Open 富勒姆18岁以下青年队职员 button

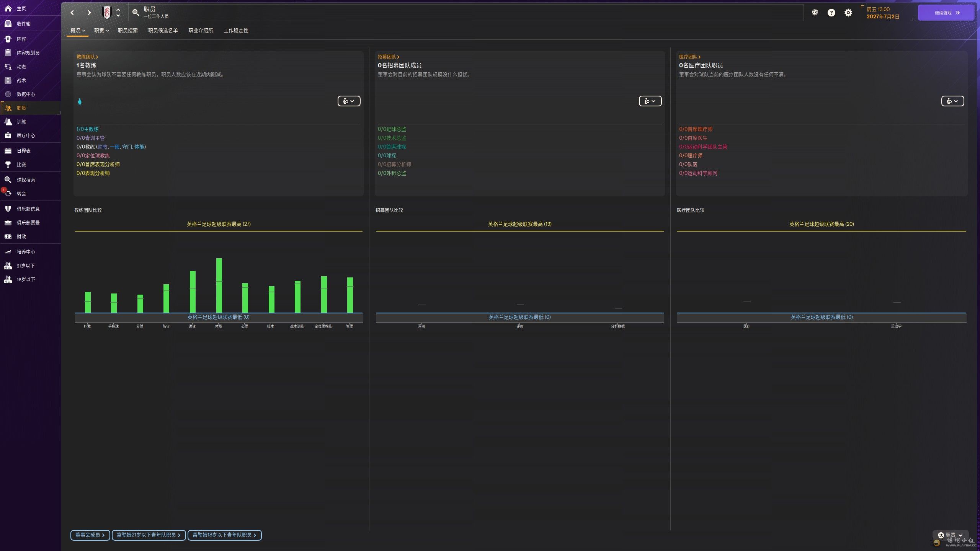224,535
